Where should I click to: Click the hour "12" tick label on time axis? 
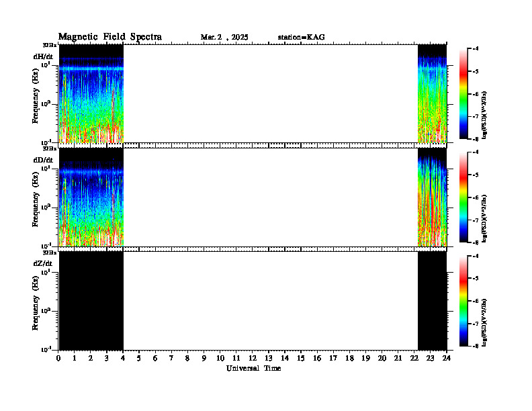click(252, 358)
